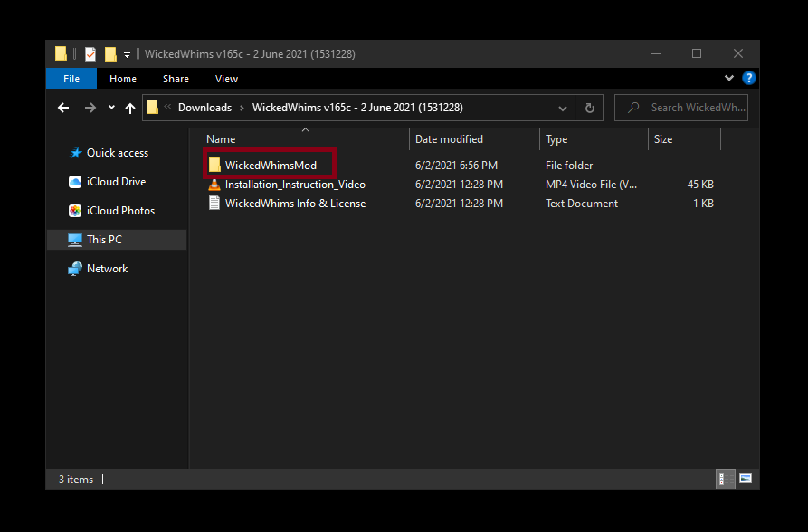Click the File folder type cell
This screenshot has height=532, width=808.
pyautogui.click(x=569, y=165)
